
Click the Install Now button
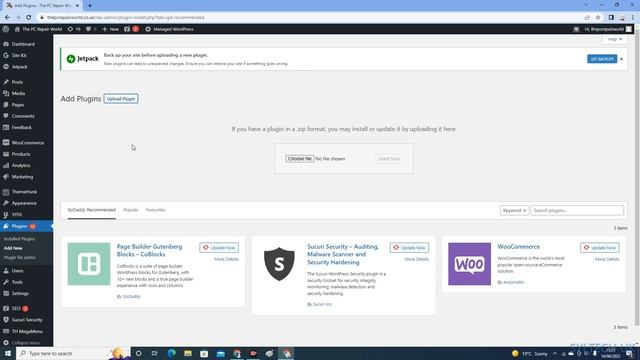click(389, 159)
